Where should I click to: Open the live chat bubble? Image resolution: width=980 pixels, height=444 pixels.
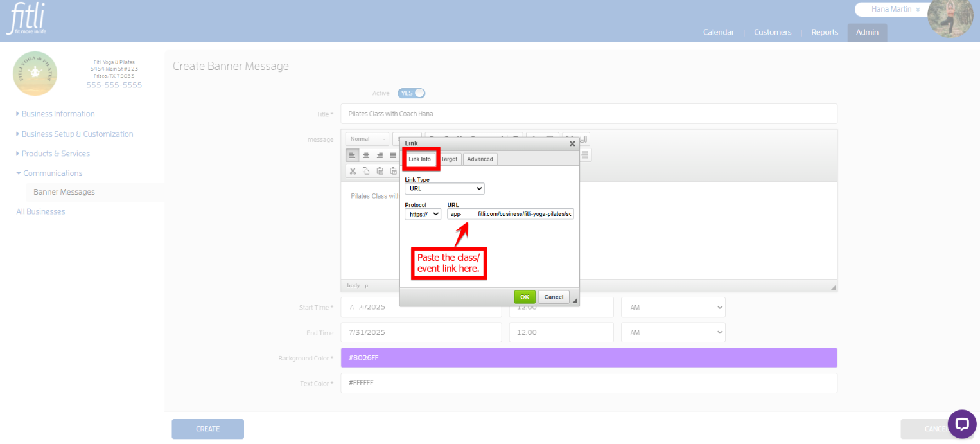point(962,424)
